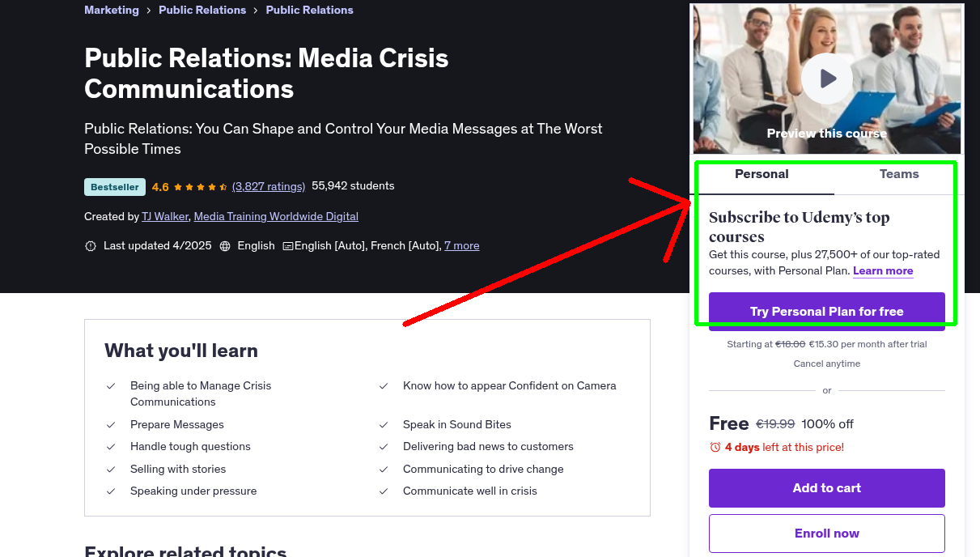This screenshot has width=980, height=557.
Task: Open the Marketing breadcrumb link
Action: [x=112, y=11]
